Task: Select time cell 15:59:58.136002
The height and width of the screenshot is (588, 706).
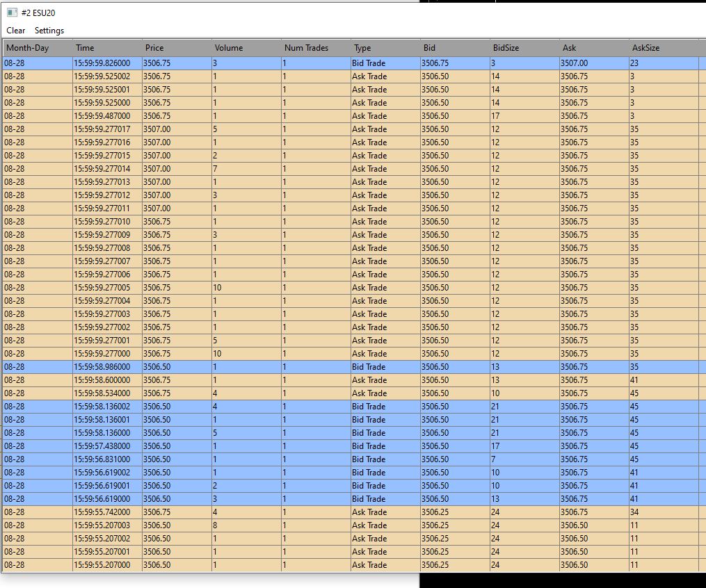Action: [106, 406]
